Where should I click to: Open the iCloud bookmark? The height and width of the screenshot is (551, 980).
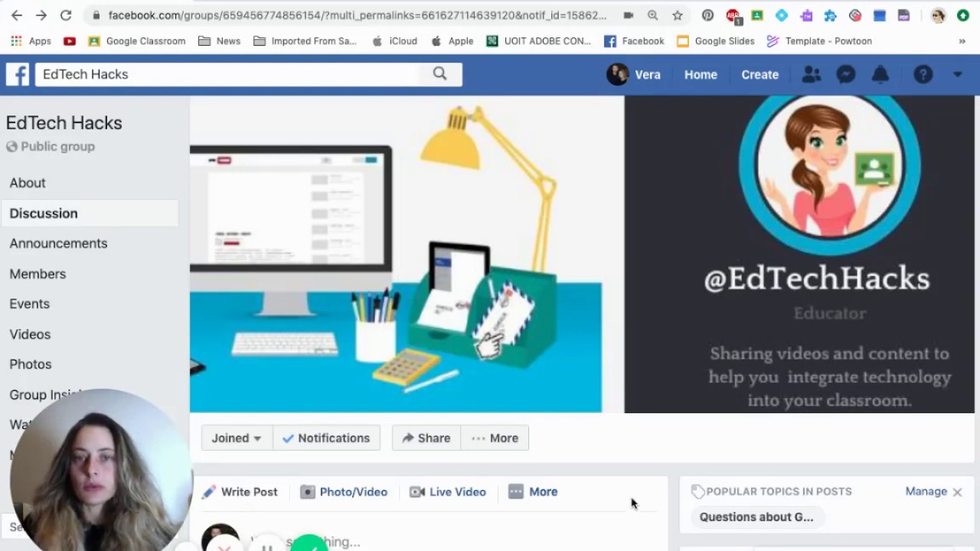pos(394,41)
